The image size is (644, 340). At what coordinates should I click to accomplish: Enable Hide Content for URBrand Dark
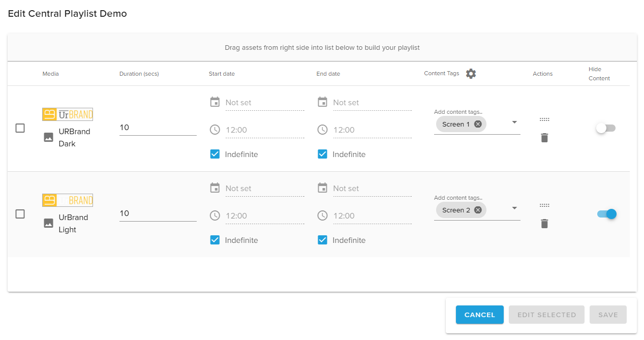pyautogui.click(x=605, y=128)
